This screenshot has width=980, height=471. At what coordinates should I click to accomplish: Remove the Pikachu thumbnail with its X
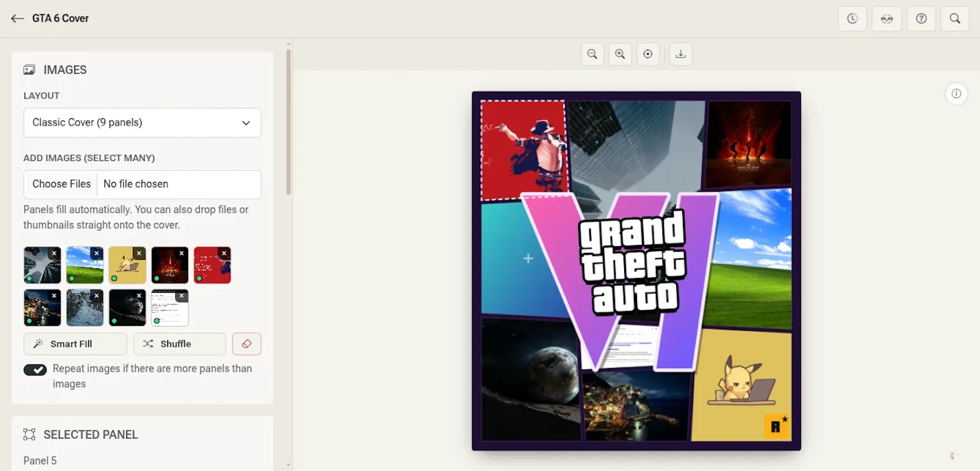[139, 253]
